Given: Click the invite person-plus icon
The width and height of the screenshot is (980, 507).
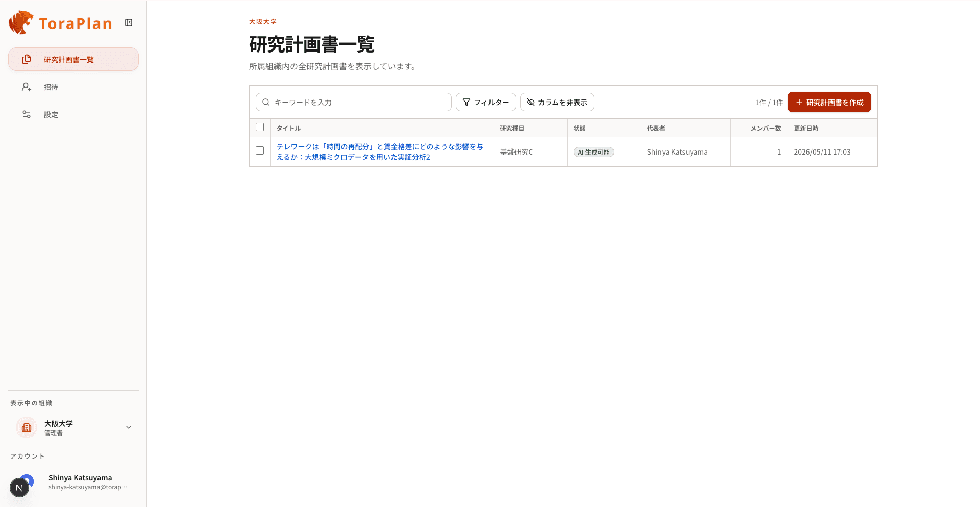Looking at the screenshot, I should [x=27, y=87].
